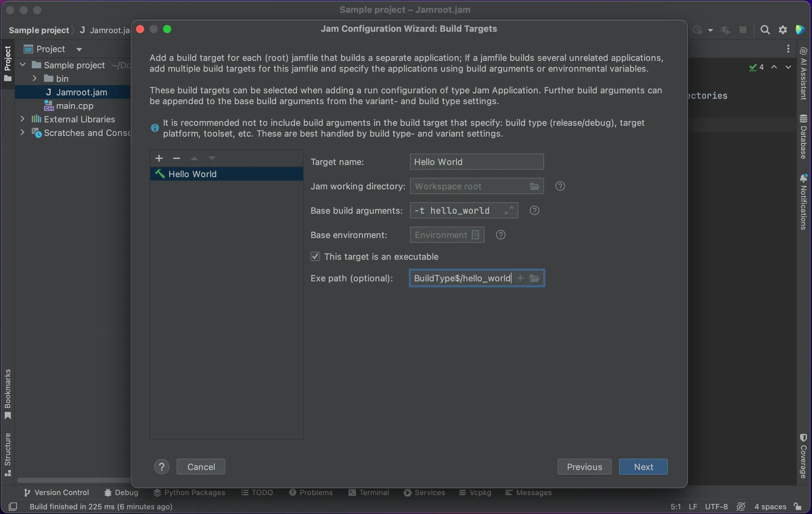
Task: Open the Base environment editor icon
Action: 475,235
